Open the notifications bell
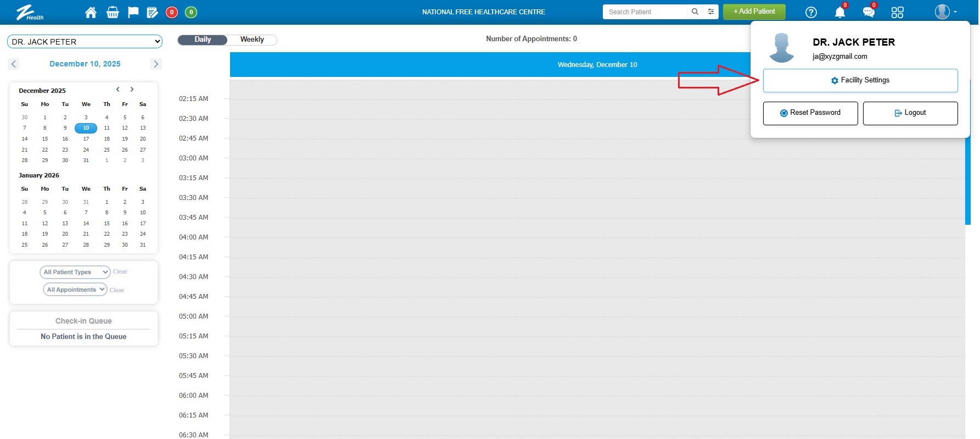The height and width of the screenshot is (439, 980). [839, 12]
